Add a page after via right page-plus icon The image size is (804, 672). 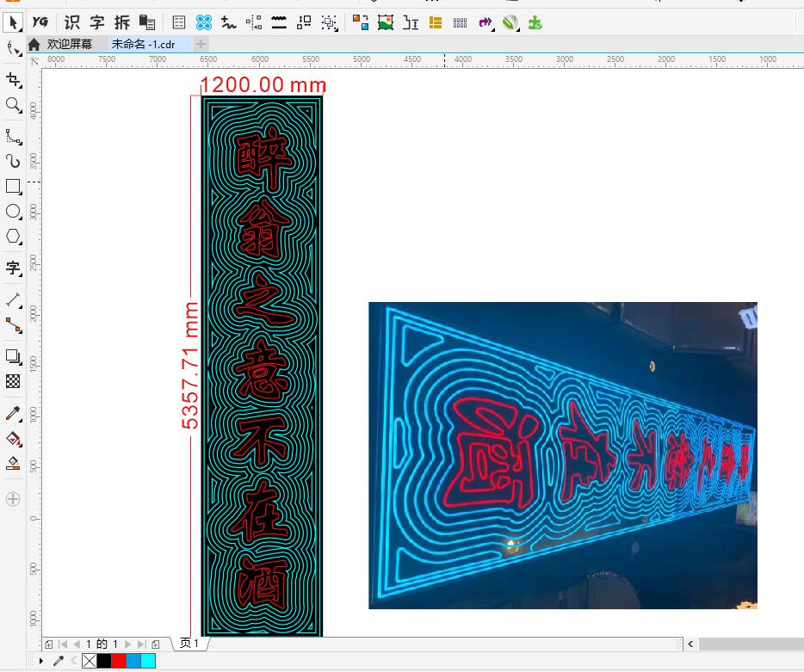point(156,644)
